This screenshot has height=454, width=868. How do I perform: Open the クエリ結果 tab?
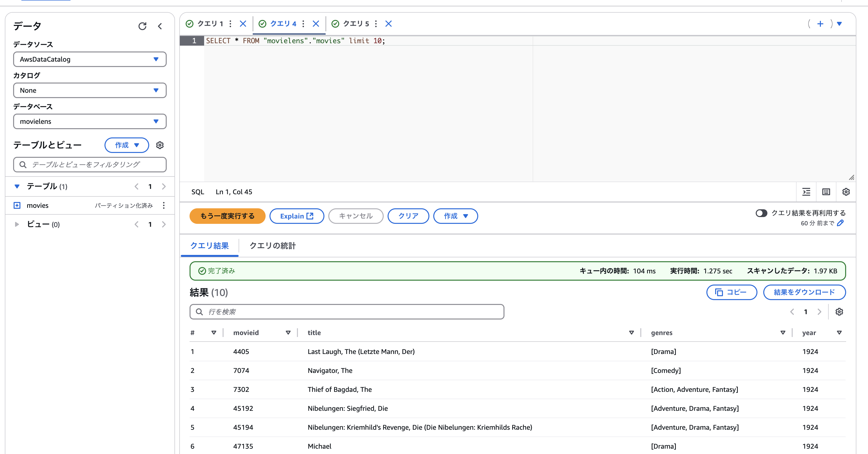[x=209, y=246]
